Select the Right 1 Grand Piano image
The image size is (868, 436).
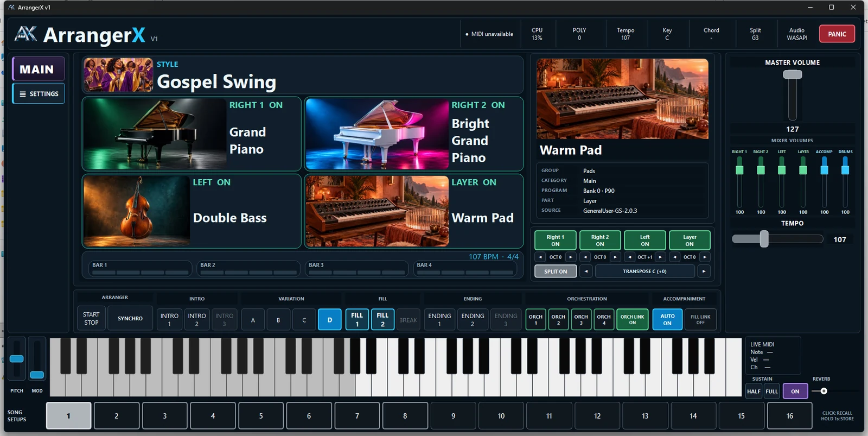tap(155, 134)
